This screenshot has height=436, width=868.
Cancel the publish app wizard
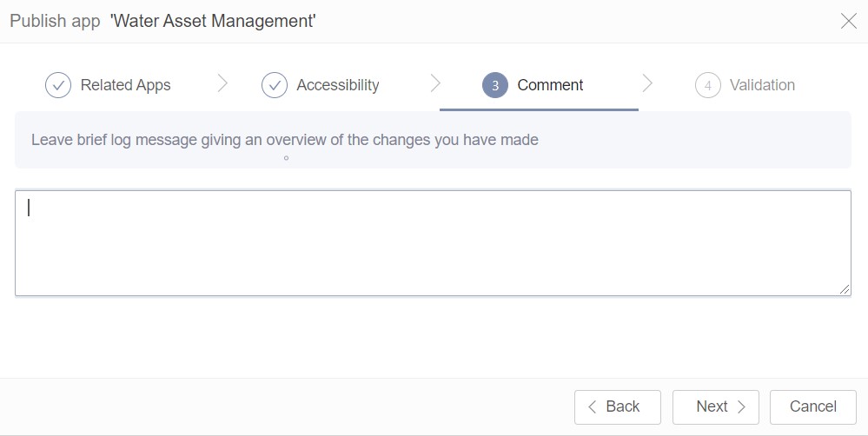click(812, 406)
